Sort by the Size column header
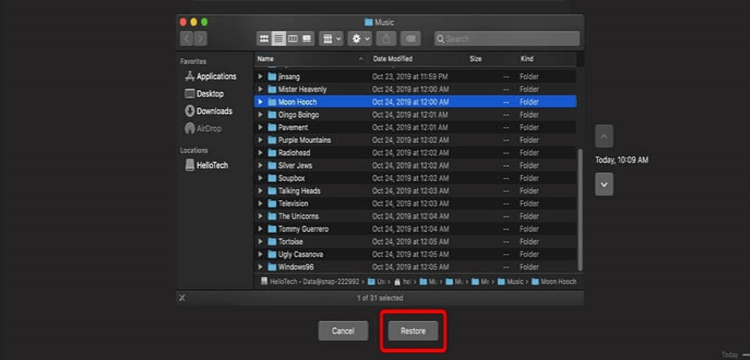750x360 pixels. [475, 59]
